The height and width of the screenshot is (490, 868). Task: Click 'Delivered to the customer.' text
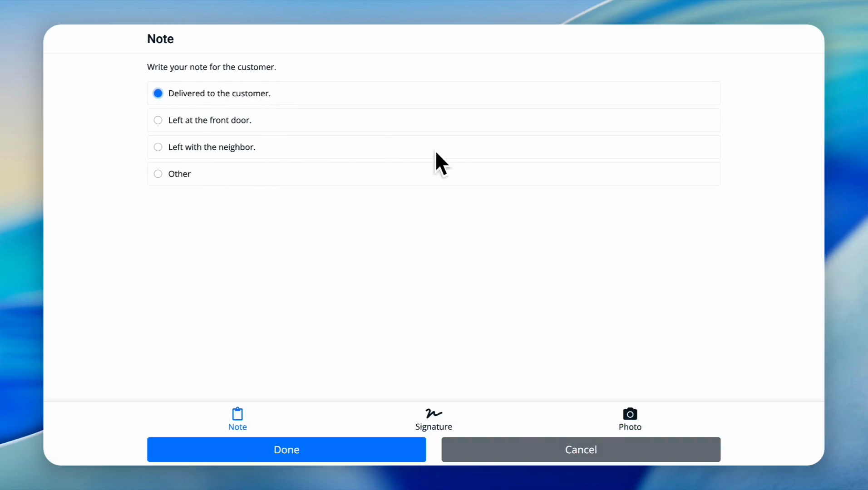point(219,93)
